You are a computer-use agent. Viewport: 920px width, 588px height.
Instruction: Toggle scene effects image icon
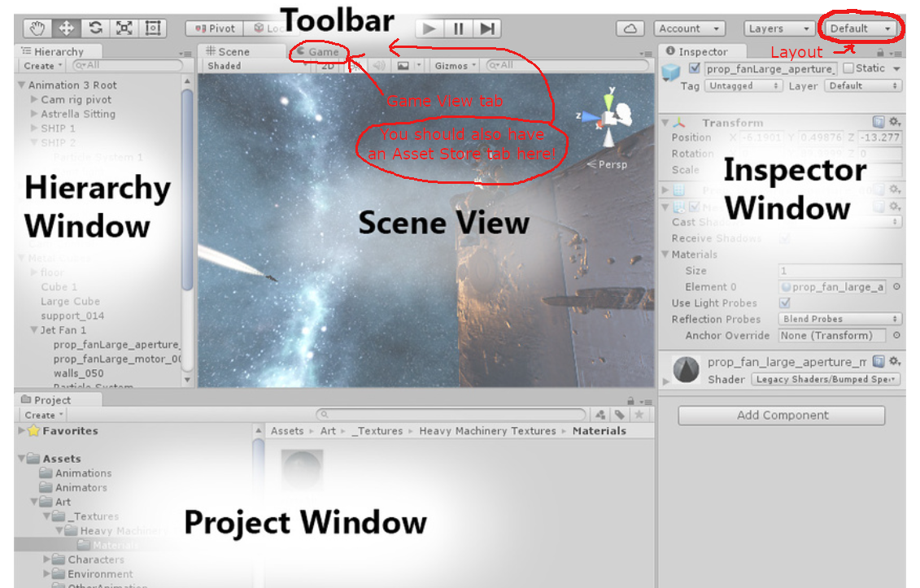(403, 66)
